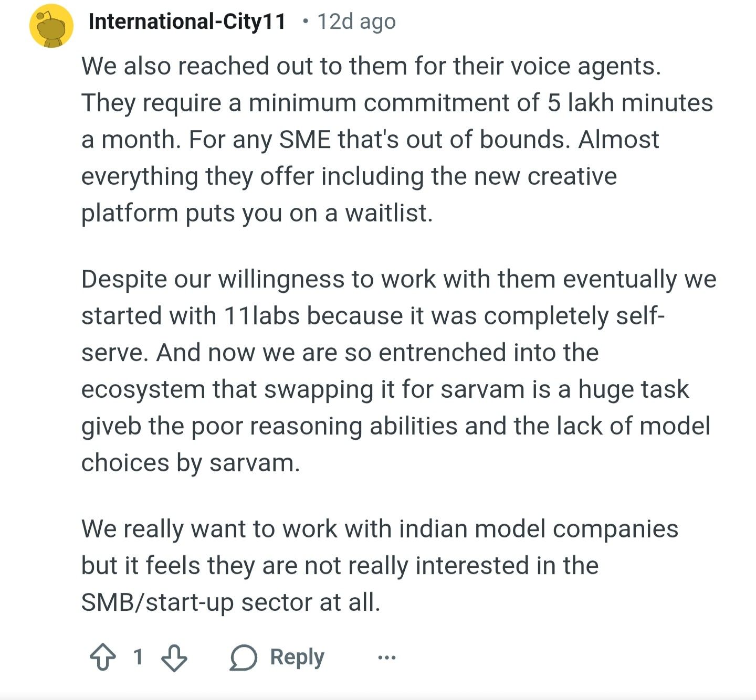Open the three-dot more options menu

pyautogui.click(x=387, y=657)
